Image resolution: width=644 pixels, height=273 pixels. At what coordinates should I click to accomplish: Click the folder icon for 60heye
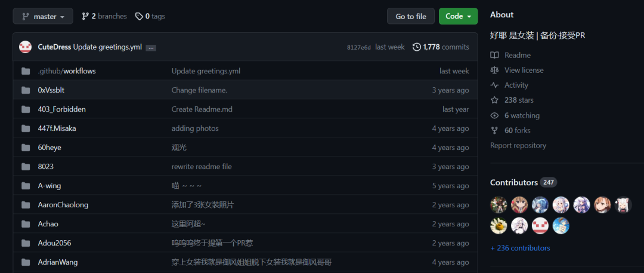pos(26,148)
